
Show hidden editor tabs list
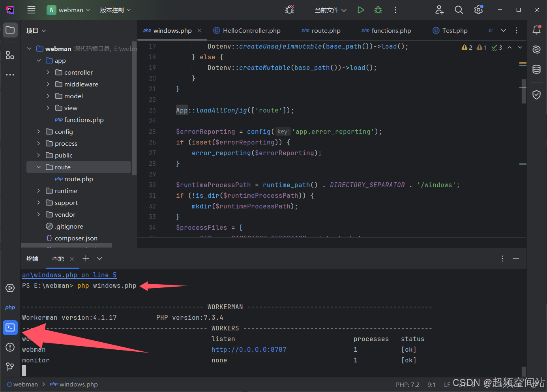[x=504, y=30]
